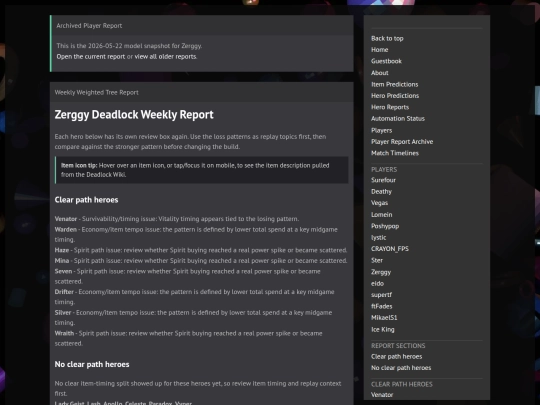View Automation Status page
The height and width of the screenshot is (405, 540).
(x=398, y=119)
